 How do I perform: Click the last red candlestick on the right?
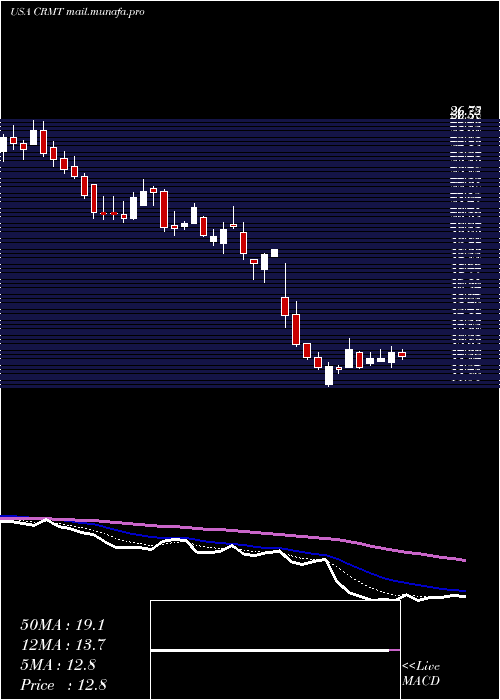tap(402, 354)
